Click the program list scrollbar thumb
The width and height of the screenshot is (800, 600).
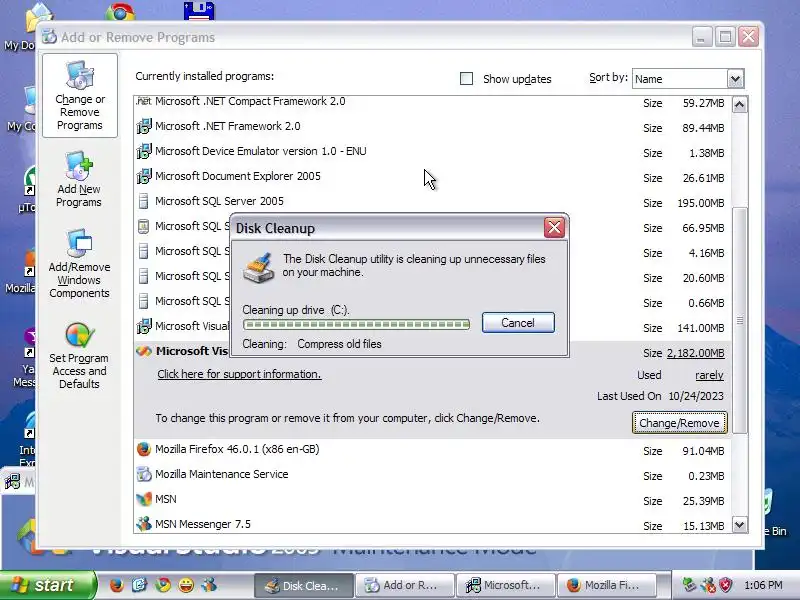(x=739, y=320)
